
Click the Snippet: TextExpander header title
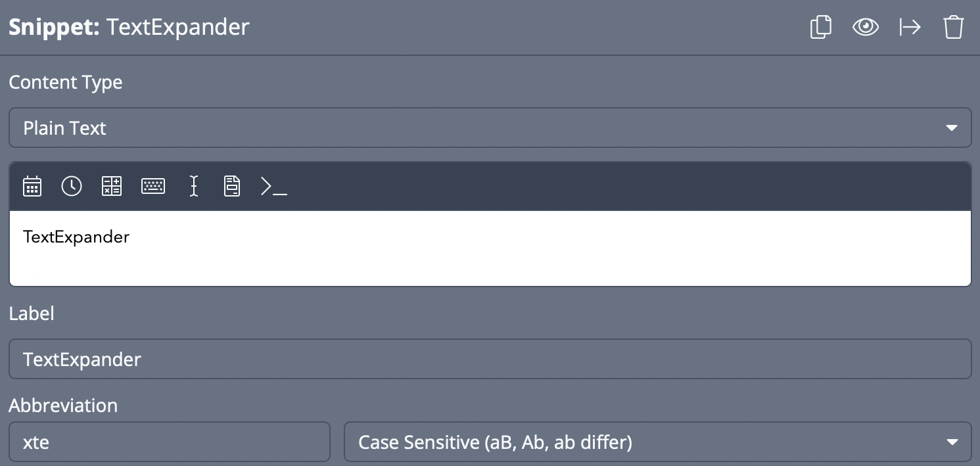(129, 28)
